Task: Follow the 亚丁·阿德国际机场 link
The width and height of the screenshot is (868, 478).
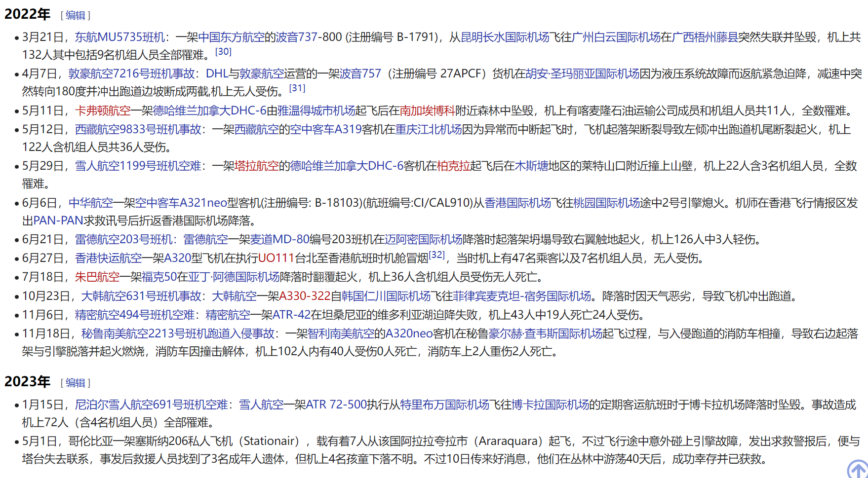Action: tap(234, 277)
